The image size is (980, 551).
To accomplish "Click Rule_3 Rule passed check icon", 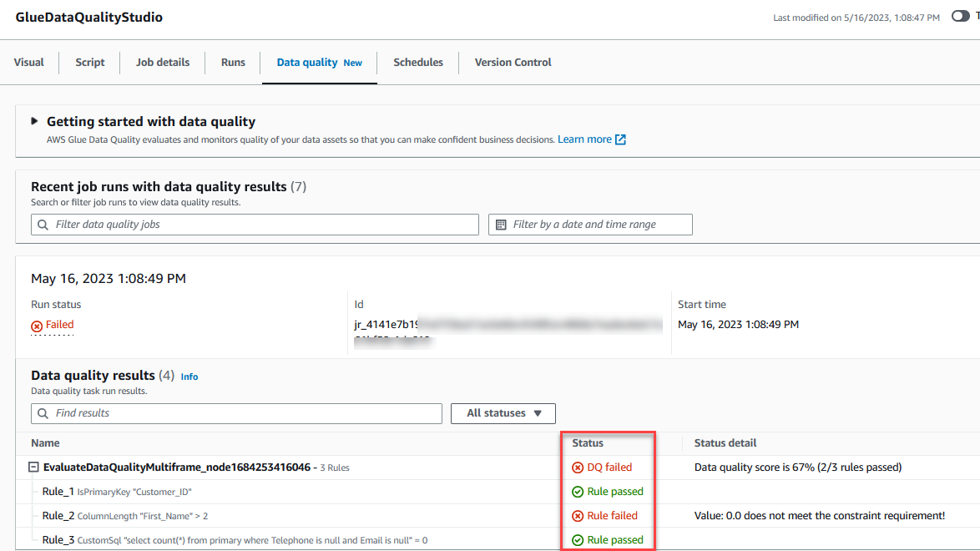I will 578,540.
